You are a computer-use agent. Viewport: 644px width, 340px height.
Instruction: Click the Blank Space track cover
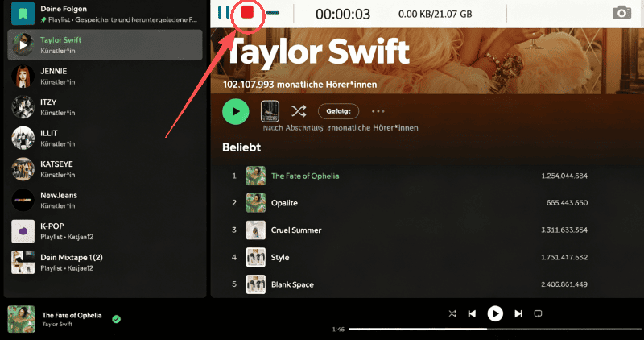(256, 284)
